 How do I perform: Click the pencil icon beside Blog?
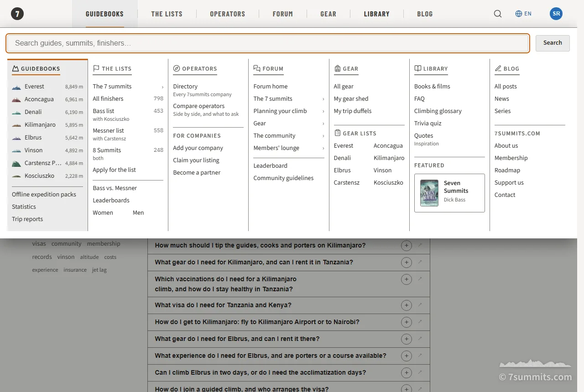coord(498,69)
